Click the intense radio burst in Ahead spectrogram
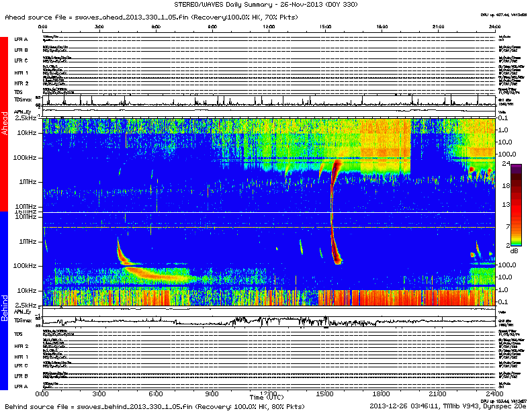This screenshot has height=411, width=532. pos(334,168)
